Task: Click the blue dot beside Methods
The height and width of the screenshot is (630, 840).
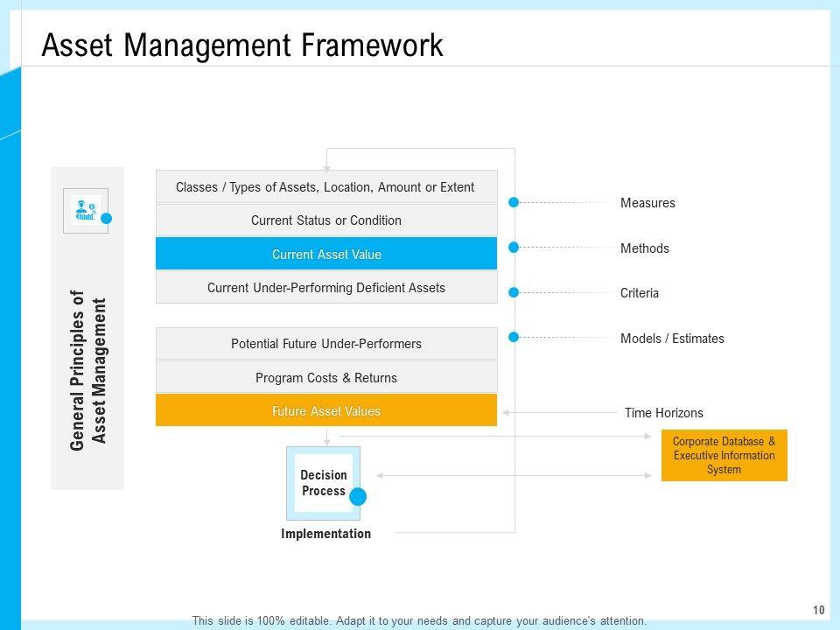Action: (514, 248)
